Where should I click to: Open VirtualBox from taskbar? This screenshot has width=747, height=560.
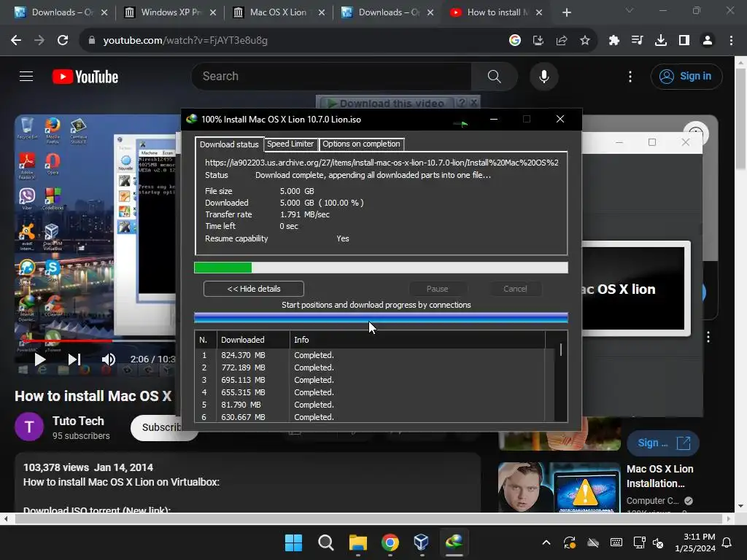point(422,542)
